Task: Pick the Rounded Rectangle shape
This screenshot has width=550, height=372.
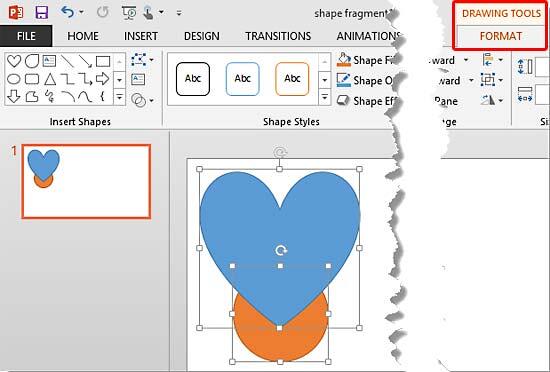Action: click(32, 79)
